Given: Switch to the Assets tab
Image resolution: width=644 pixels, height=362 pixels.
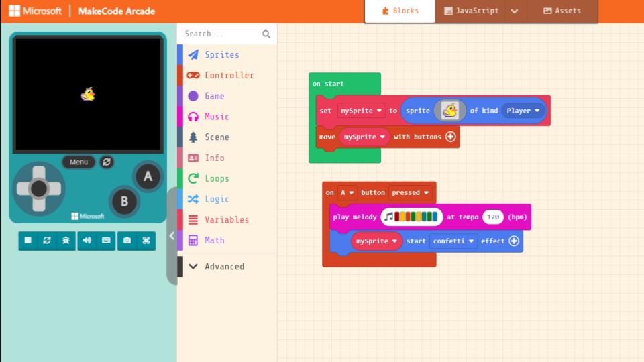Looking at the screenshot, I should click(x=562, y=11).
